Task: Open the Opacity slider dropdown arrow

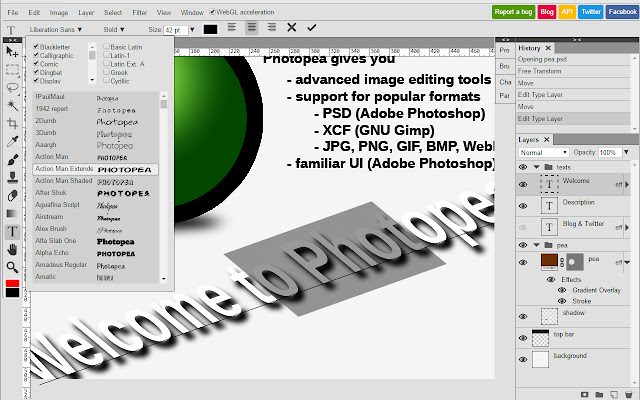Action: click(627, 152)
